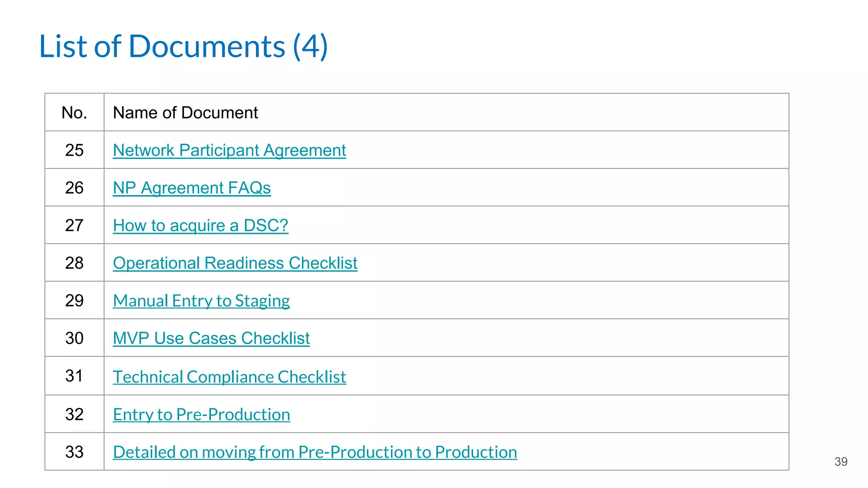Click row number 25 cell
The height and width of the screenshot is (488, 868).
74,150
